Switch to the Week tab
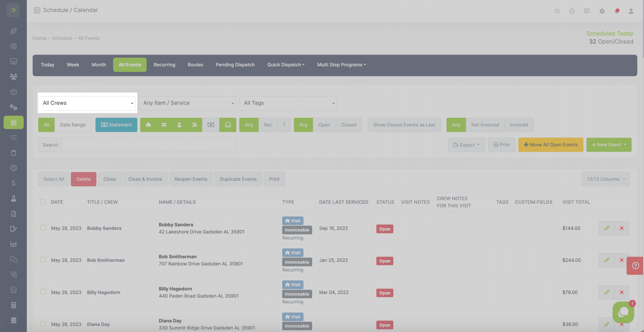The width and height of the screenshot is (644, 332). 73,65
